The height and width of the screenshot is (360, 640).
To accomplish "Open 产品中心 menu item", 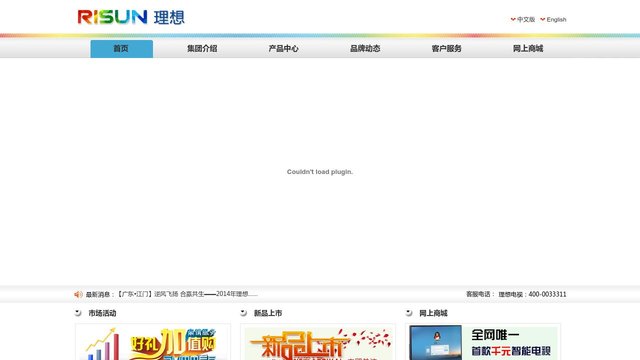I will pyautogui.click(x=284, y=49).
